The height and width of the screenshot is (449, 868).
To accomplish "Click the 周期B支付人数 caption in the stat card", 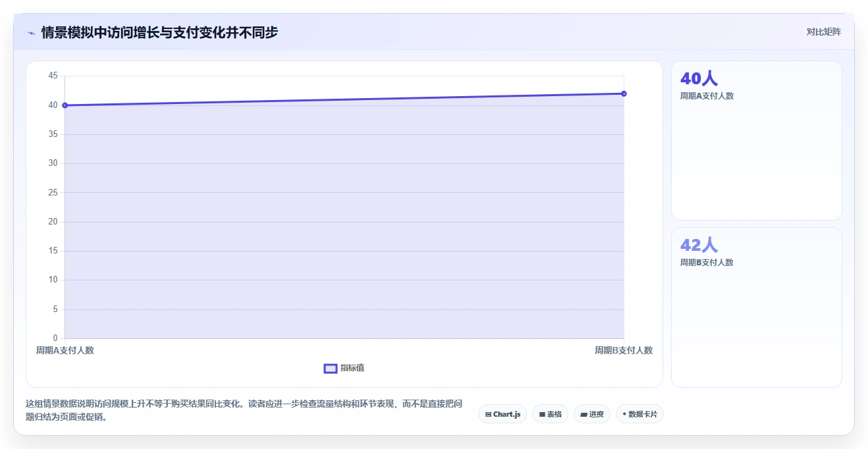I will point(707,263).
